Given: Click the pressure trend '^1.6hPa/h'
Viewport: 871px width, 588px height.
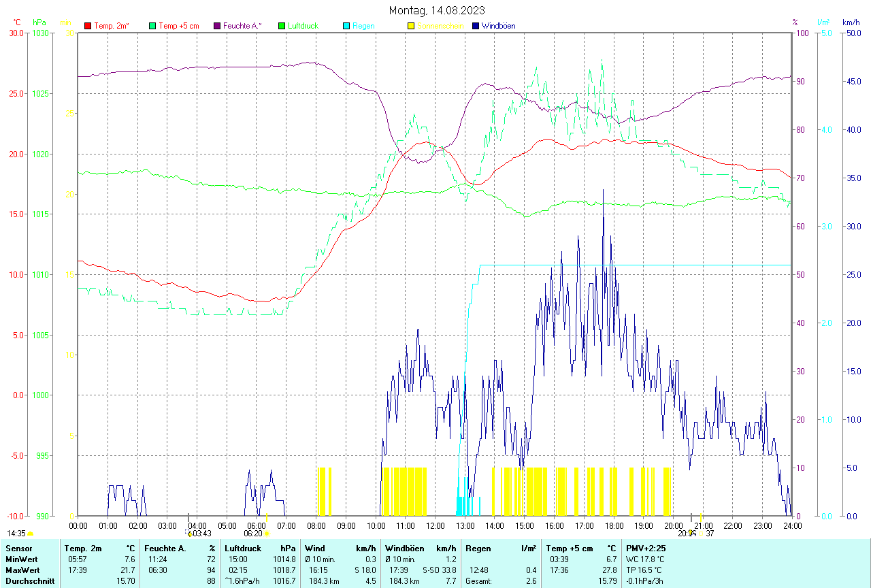Looking at the screenshot, I should [243, 581].
